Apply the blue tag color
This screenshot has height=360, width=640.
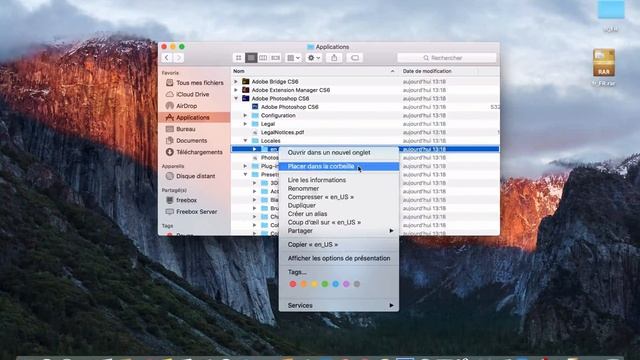pyautogui.click(x=336, y=284)
